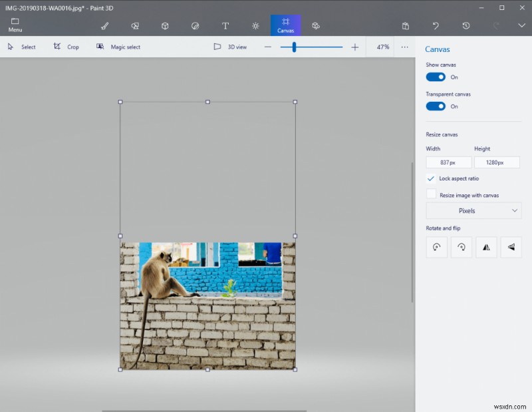The height and width of the screenshot is (412, 532).
Task: Open the Stickers panel
Action: 195,26
